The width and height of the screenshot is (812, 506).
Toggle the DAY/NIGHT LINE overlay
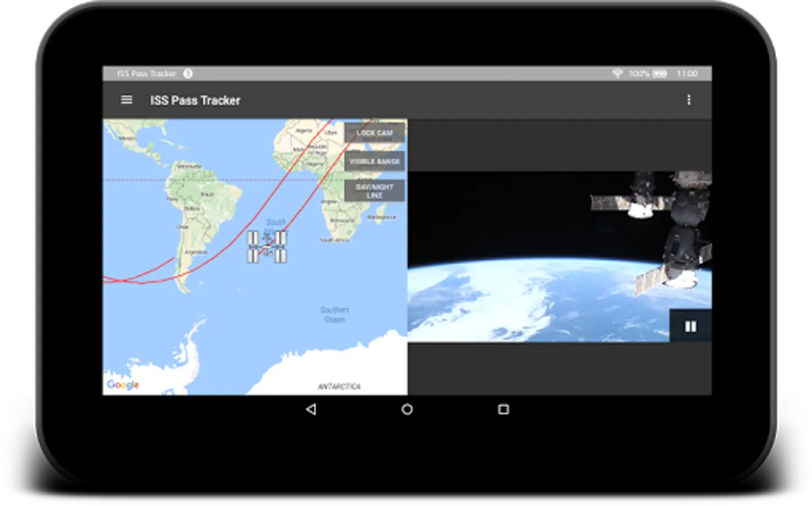tap(374, 191)
